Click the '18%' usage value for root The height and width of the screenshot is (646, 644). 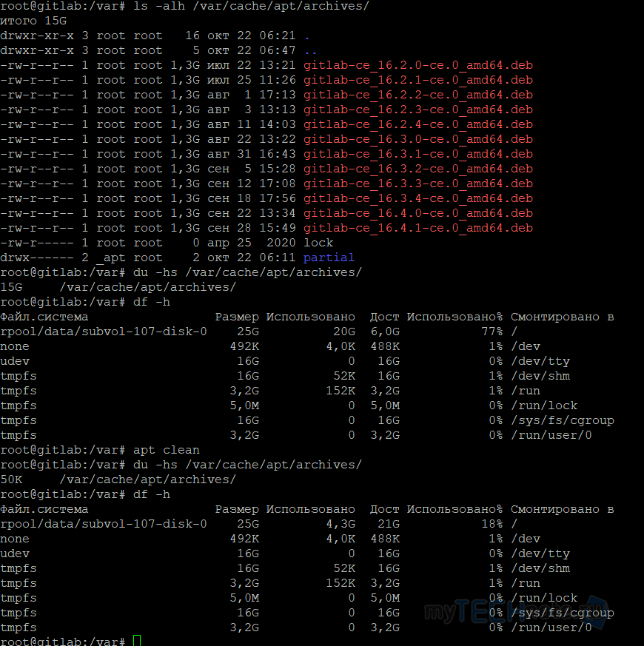[x=492, y=524]
